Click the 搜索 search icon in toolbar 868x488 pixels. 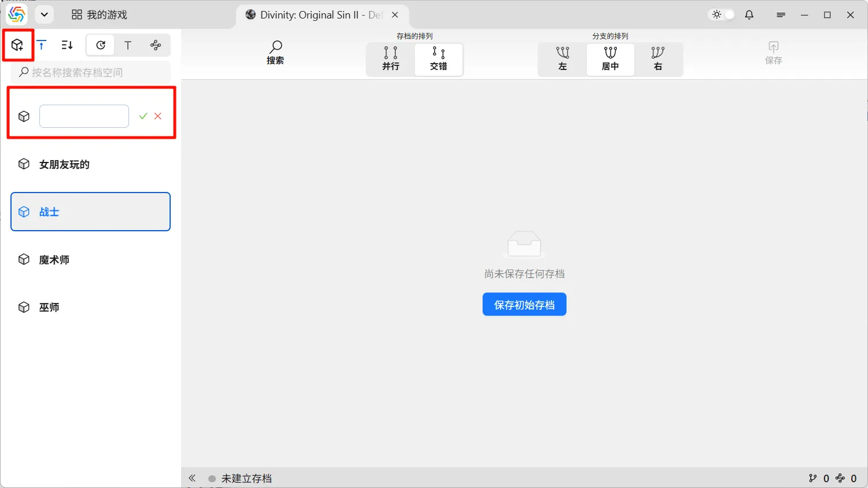coord(275,52)
